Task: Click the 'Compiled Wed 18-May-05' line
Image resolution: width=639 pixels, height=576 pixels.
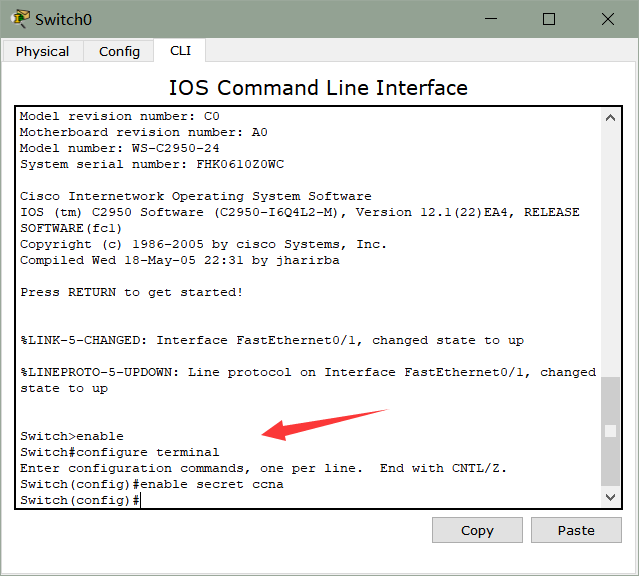Action: click(x=180, y=260)
